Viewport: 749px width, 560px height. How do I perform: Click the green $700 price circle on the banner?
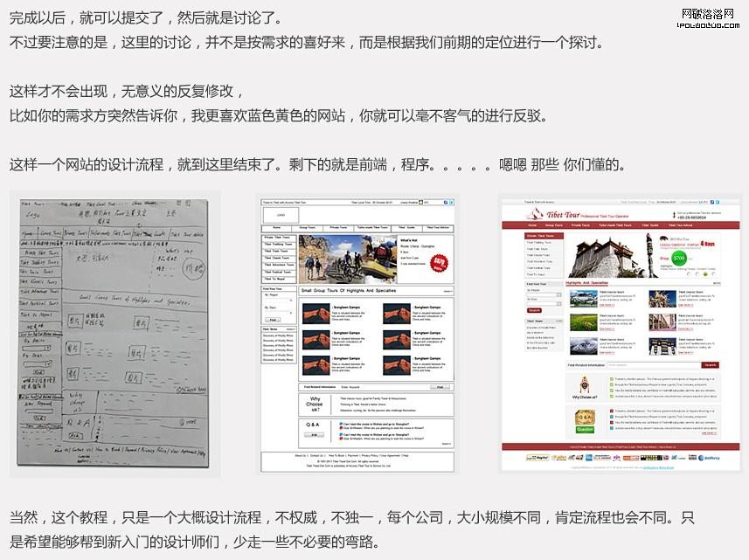[x=678, y=258]
